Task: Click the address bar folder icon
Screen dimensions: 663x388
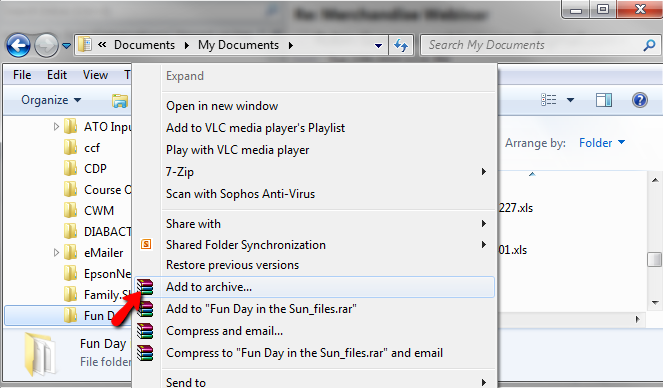Action: pyautogui.click(x=85, y=45)
